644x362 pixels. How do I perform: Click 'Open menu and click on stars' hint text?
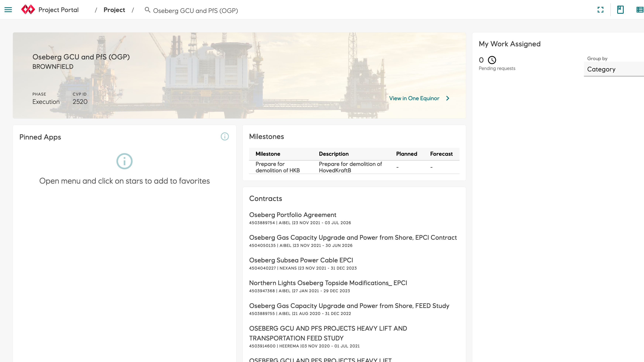pos(125,181)
